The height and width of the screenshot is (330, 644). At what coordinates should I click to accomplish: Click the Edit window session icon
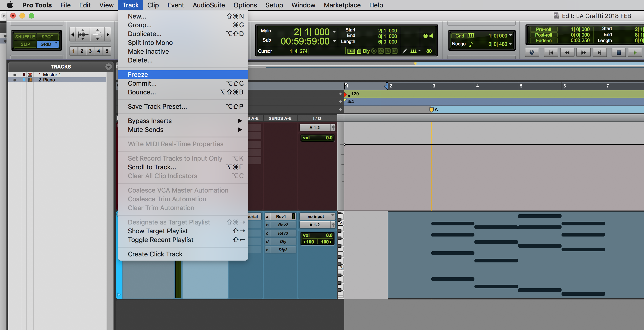556,16
